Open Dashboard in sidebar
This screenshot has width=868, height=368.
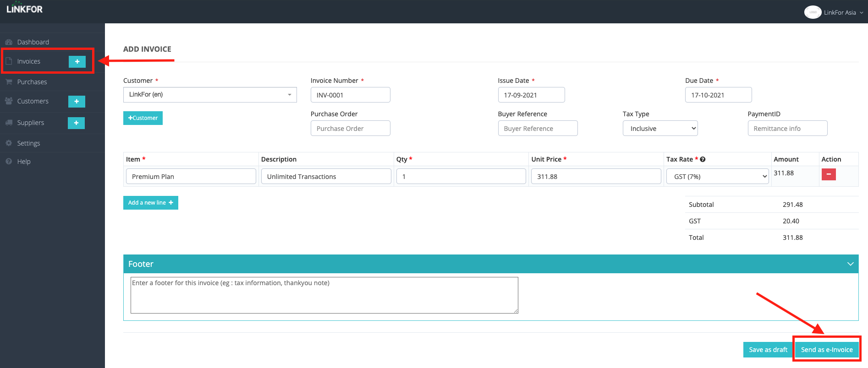(x=33, y=42)
